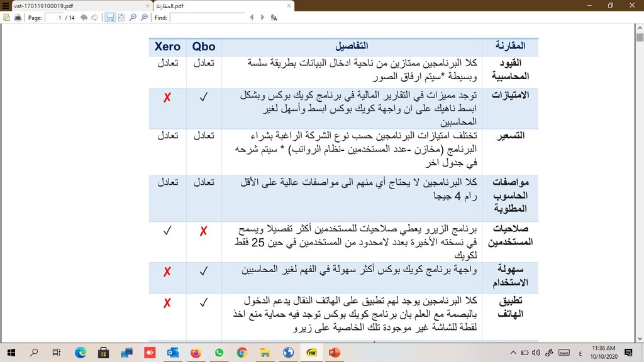Viewport: 644px width, 362px height.
Task: Close the vat-170119100019.pdf tab
Action: click(147, 6)
